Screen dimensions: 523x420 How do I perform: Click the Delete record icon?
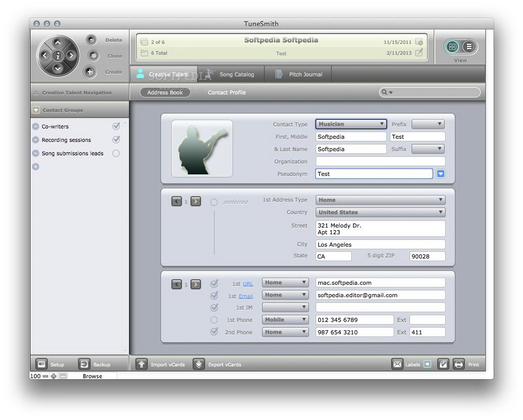pyautogui.click(x=91, y=39)
